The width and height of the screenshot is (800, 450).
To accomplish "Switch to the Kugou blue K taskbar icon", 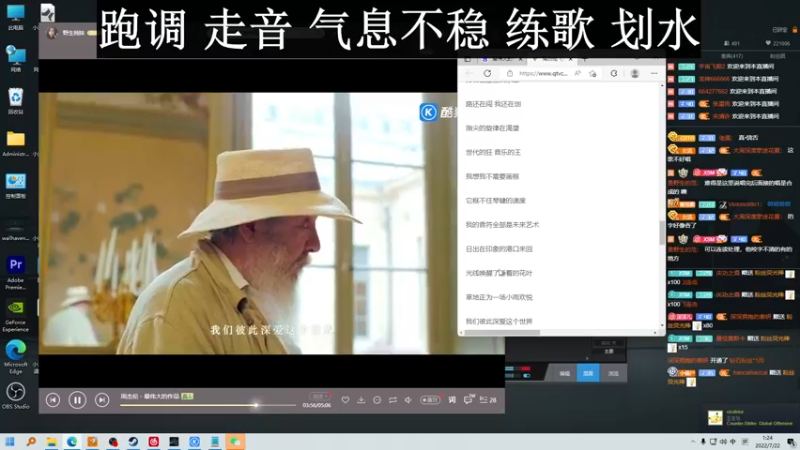I will coord(194,441).
